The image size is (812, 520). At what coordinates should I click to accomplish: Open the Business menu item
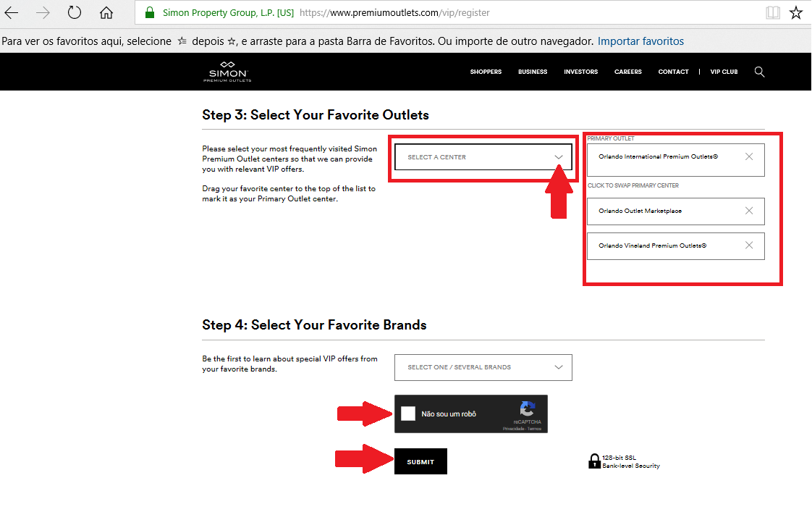[533, 72]
